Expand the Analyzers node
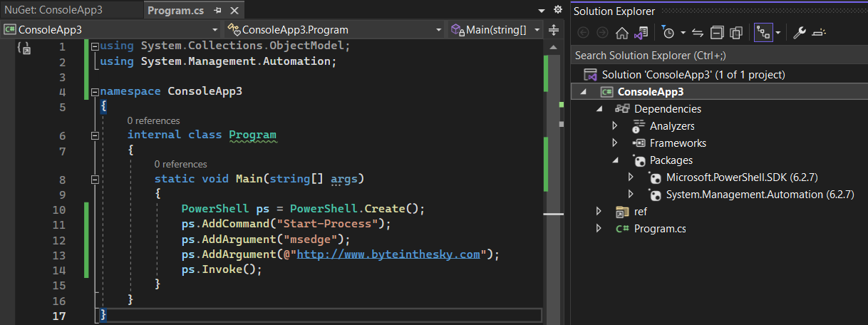 point(616,126)
